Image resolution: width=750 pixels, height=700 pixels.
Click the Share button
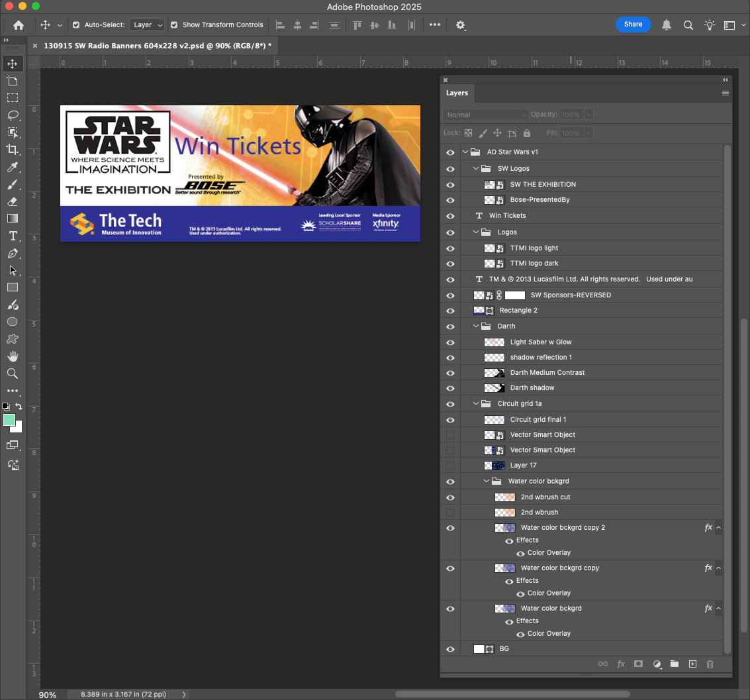click(633, 25)
